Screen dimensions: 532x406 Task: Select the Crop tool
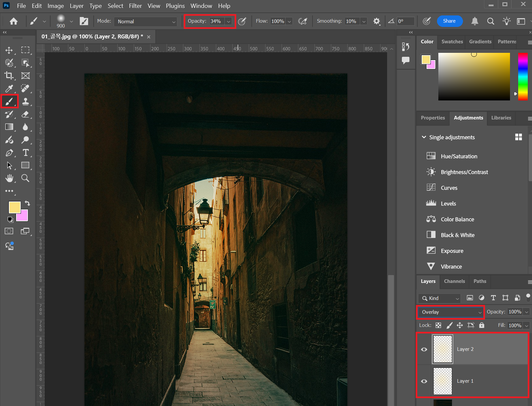pos(9,75)
